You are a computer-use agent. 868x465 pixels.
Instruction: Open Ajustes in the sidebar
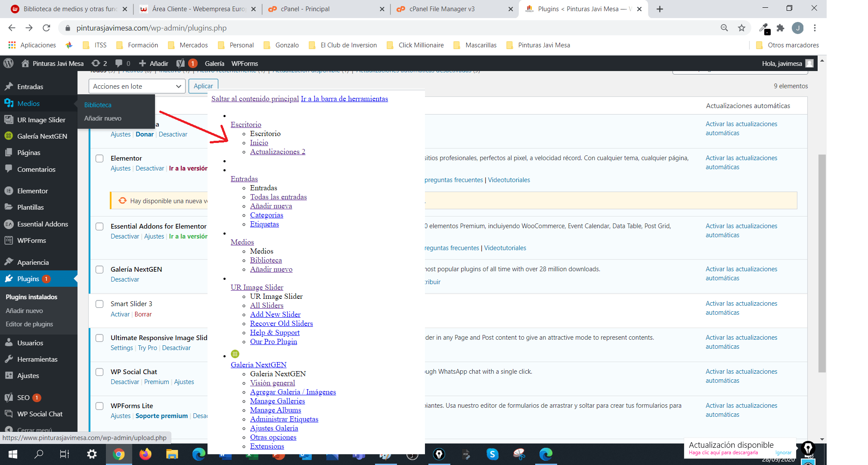point(28,375)
